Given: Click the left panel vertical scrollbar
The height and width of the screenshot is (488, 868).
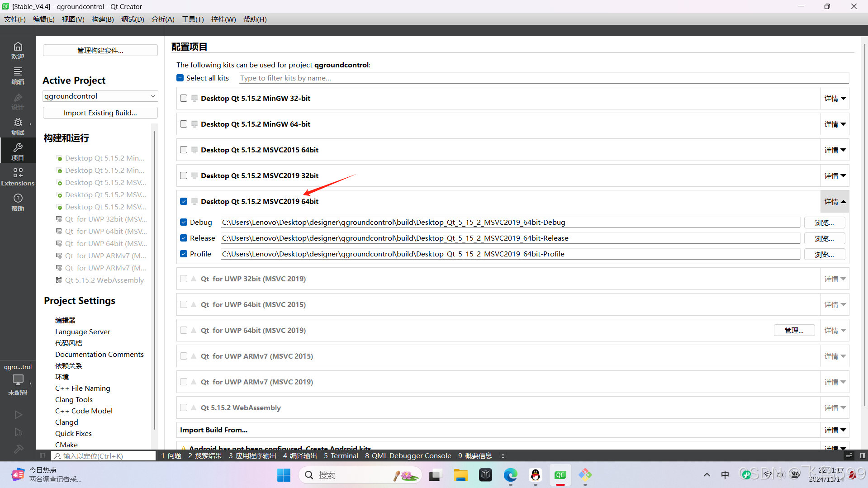Looking at the screenshot, I should coord(154,280).
